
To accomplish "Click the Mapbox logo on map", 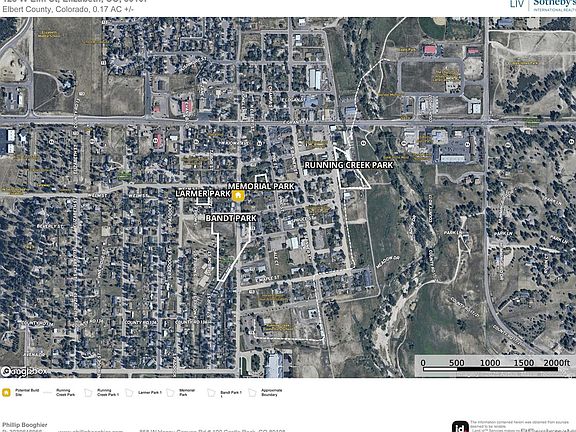I will [25, 372].
